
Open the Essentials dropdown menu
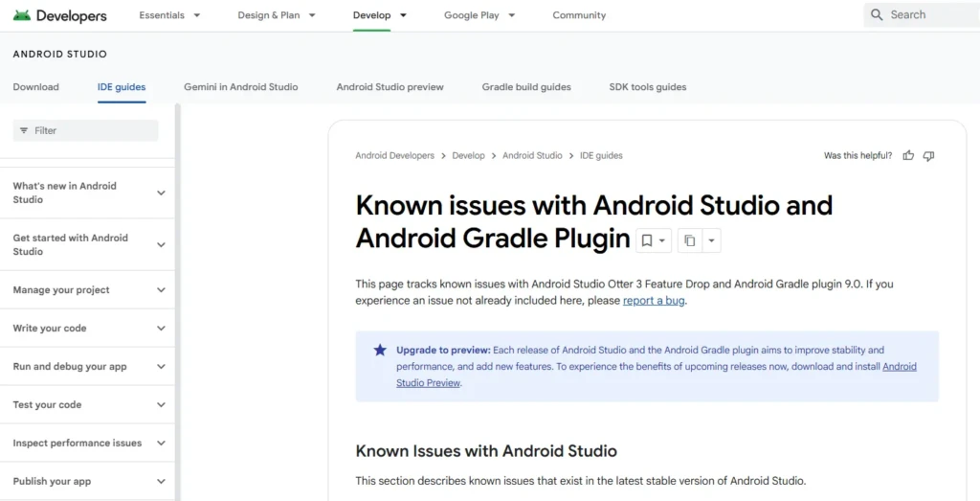click(169, 15)
